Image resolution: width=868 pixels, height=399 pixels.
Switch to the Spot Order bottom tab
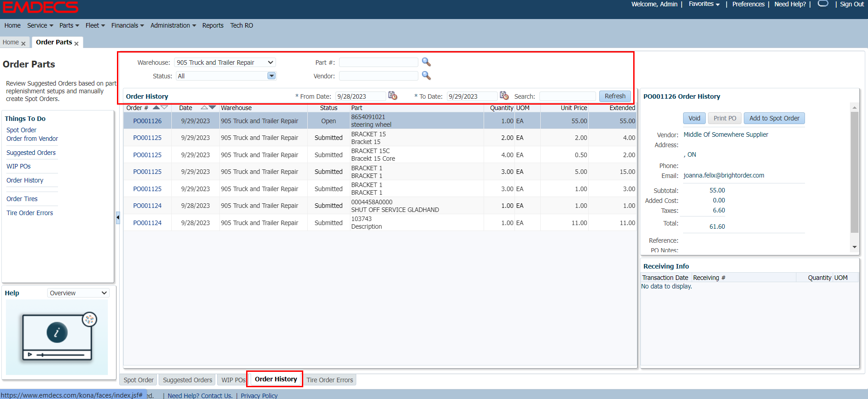point(138,380)
